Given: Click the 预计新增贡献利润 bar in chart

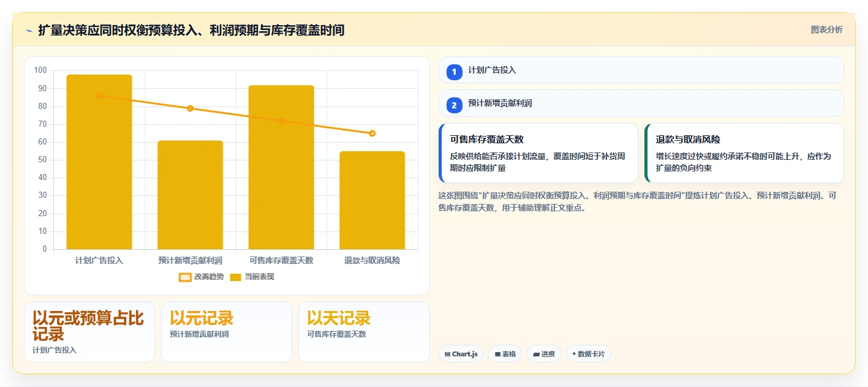Looking at the screenshot, I should (190, 195).
